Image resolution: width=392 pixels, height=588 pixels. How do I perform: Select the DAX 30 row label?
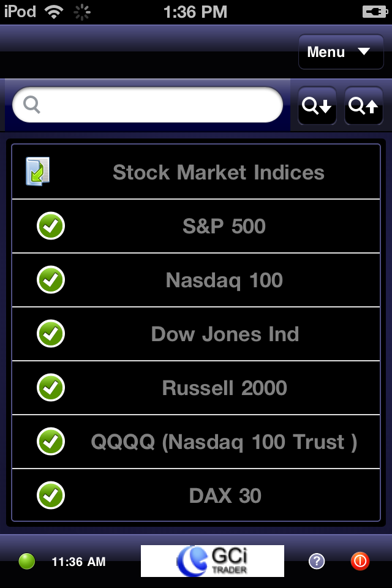[x=225, y=496]
